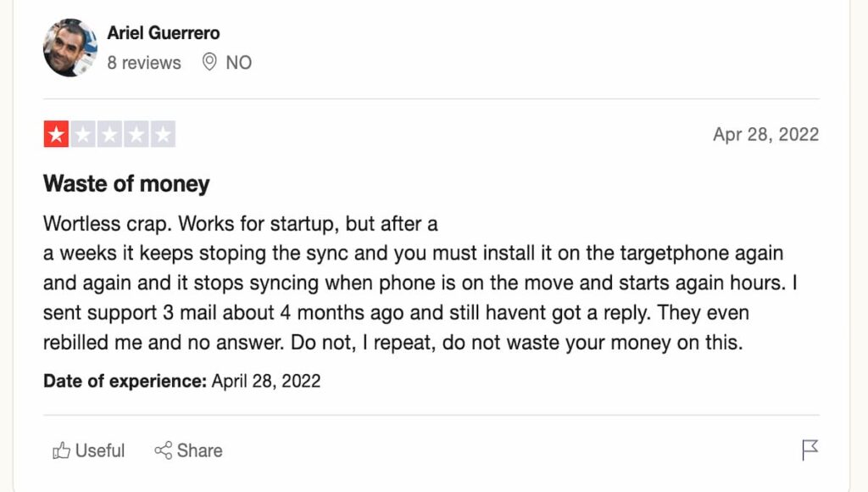Open Ariel Guerrero's profile avatar
The height and width of the screenshot is (492, 868).
pyautogui.click(x=70, y=48)
